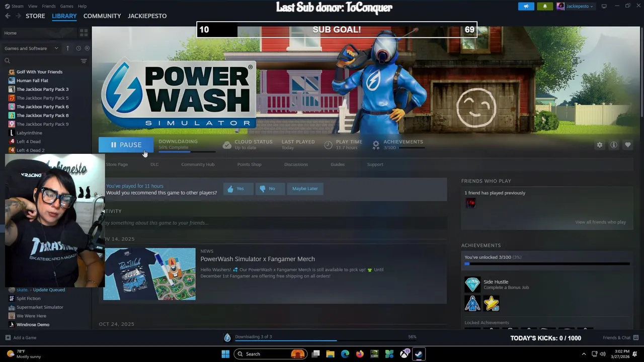
Task: Select Windrose Demo
Action: pyautogui.click(x=33, y=325)
